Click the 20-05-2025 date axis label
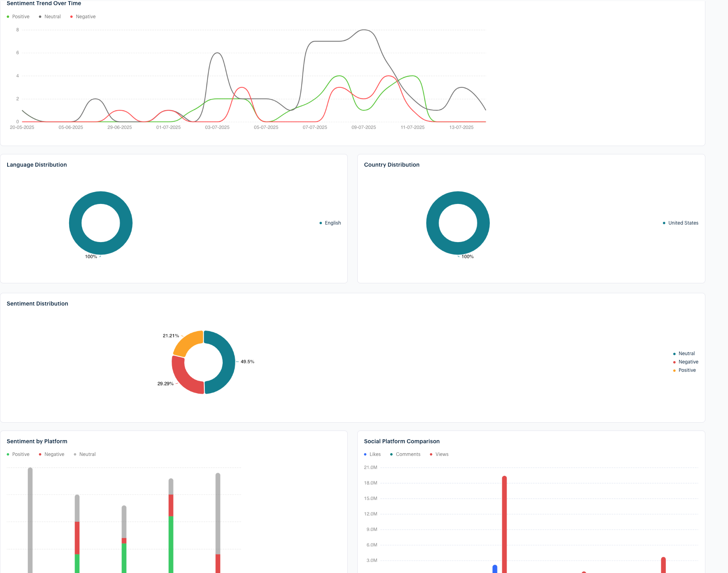 point(22,127)
